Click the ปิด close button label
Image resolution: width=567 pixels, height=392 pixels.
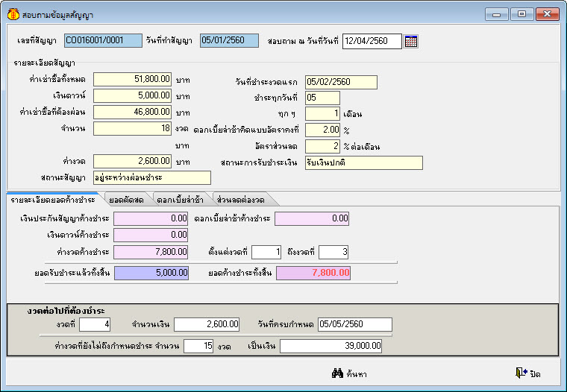pos(535,374)
